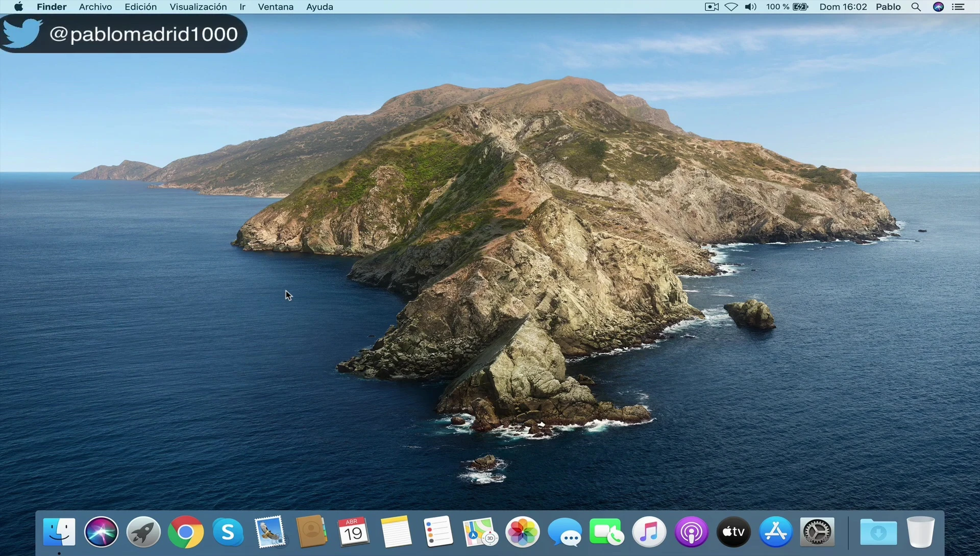Click the Siri menu bar icon
980x556 pixels.
(x=938, y=7)
